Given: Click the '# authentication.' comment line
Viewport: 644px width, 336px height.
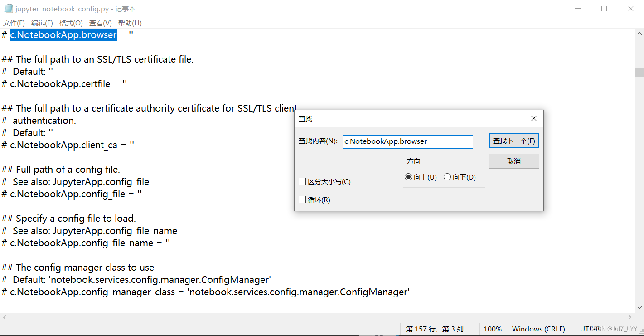Looking at the screenshot, I should coord(39,121).
